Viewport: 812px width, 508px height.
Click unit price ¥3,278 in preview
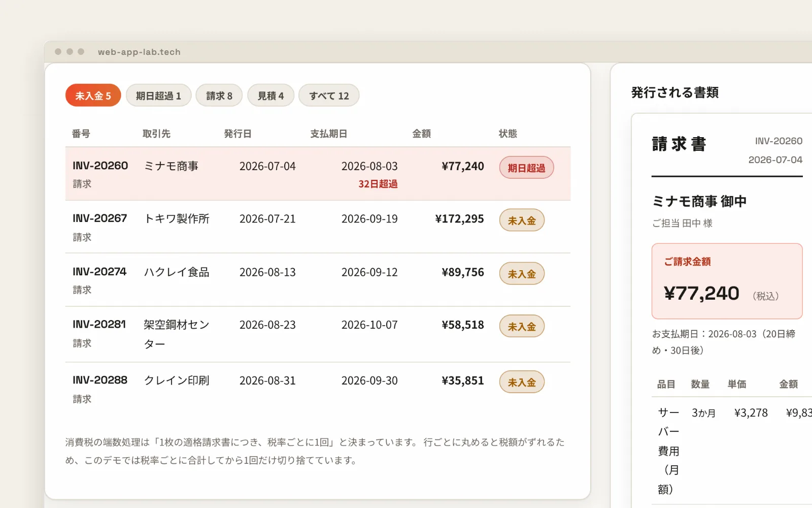pos(751,413)
